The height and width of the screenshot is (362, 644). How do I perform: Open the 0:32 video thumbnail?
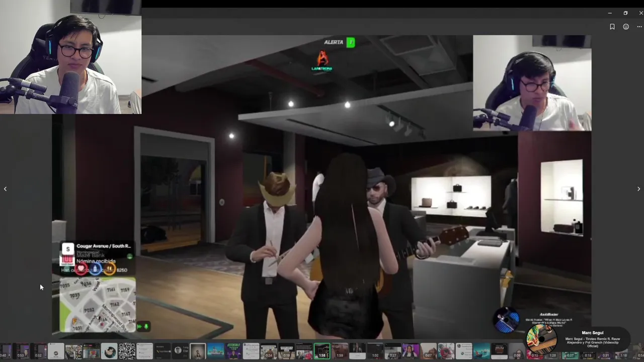coord(38,351)
